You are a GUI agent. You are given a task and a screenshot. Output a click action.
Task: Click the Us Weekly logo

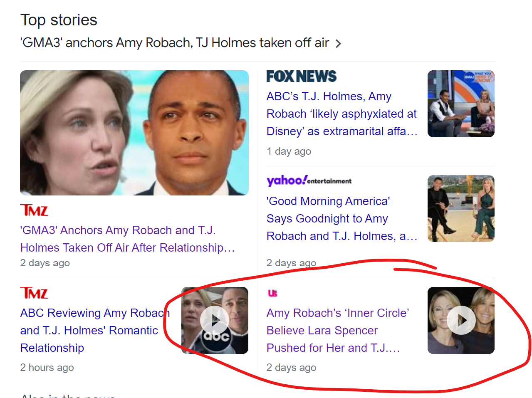coord(272,293)
